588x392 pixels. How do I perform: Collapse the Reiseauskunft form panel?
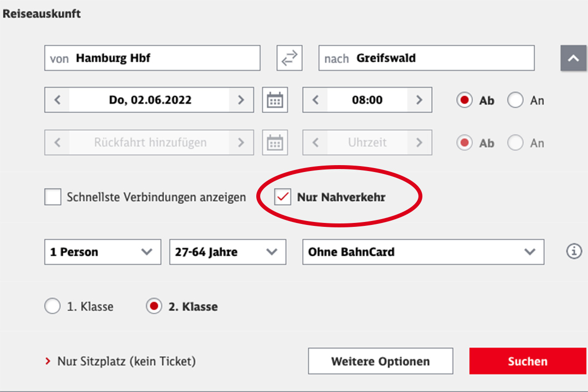coord(573,58)
